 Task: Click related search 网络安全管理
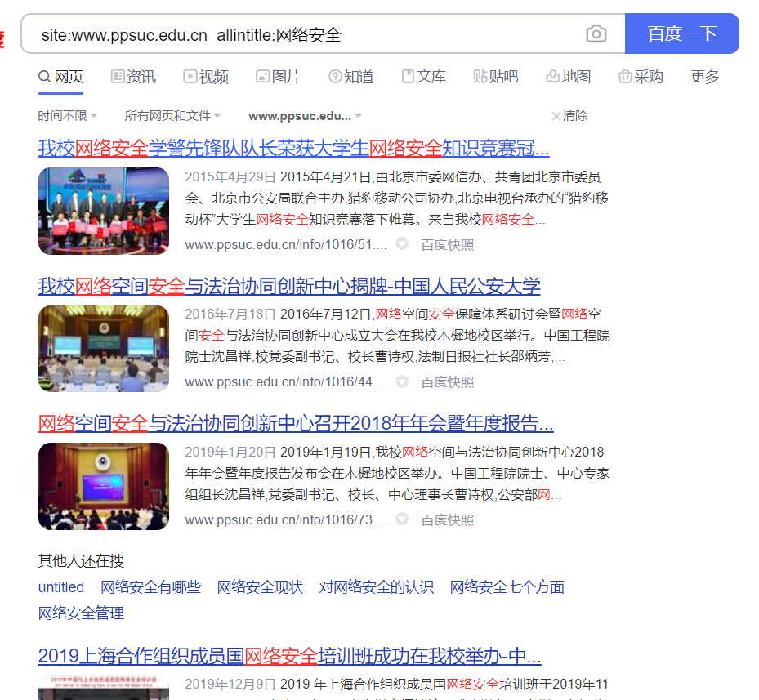tap(81, 613)
